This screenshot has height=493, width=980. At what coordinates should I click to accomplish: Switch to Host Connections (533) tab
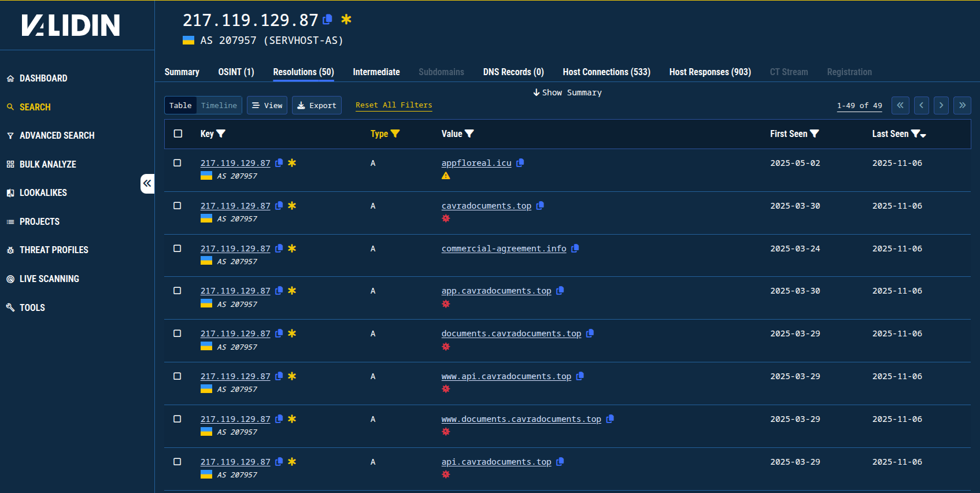click(607, 72)
